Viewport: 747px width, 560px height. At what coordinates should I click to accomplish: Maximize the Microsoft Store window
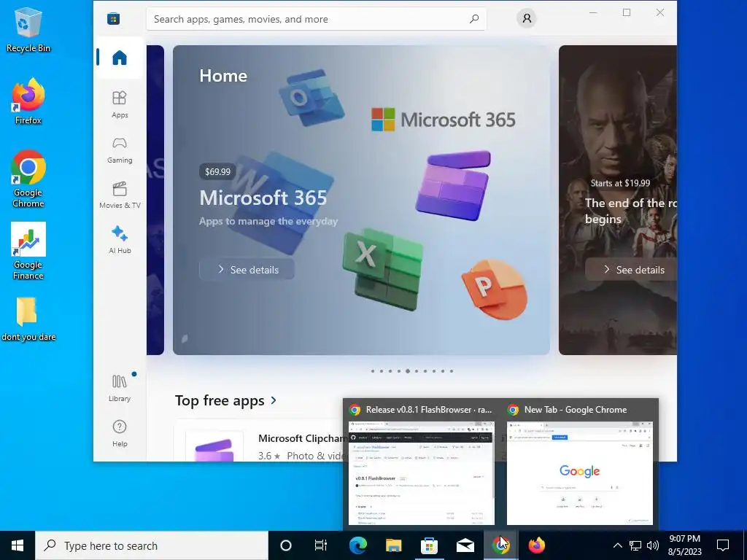click(627, 13)
